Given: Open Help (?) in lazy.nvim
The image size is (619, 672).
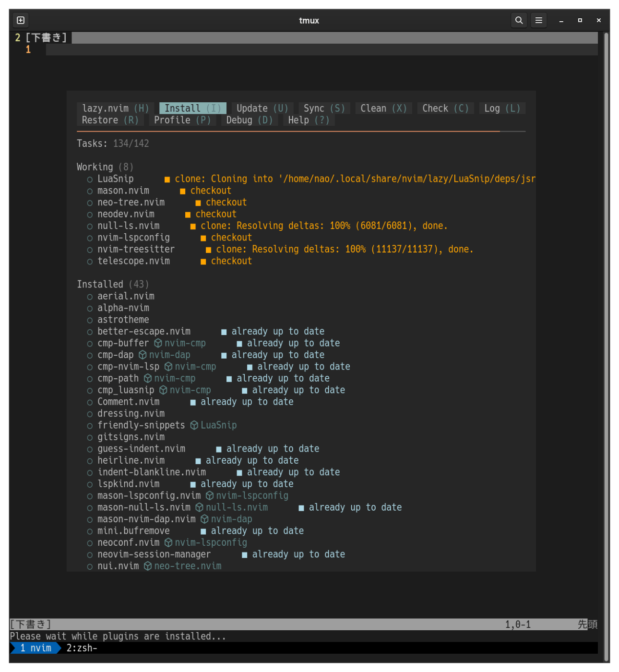Looking at the screenshot, I should click(x=309, y=120).
